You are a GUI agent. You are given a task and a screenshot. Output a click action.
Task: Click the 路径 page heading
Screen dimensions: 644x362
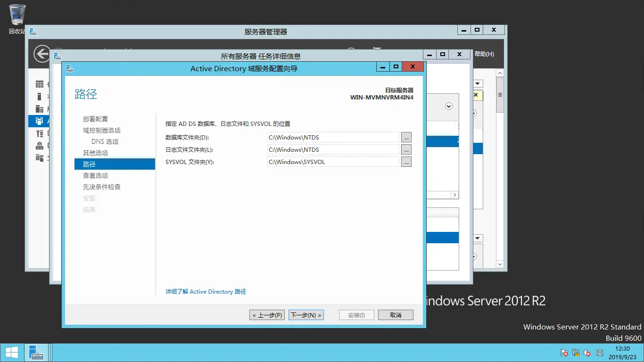coord(86,94)
